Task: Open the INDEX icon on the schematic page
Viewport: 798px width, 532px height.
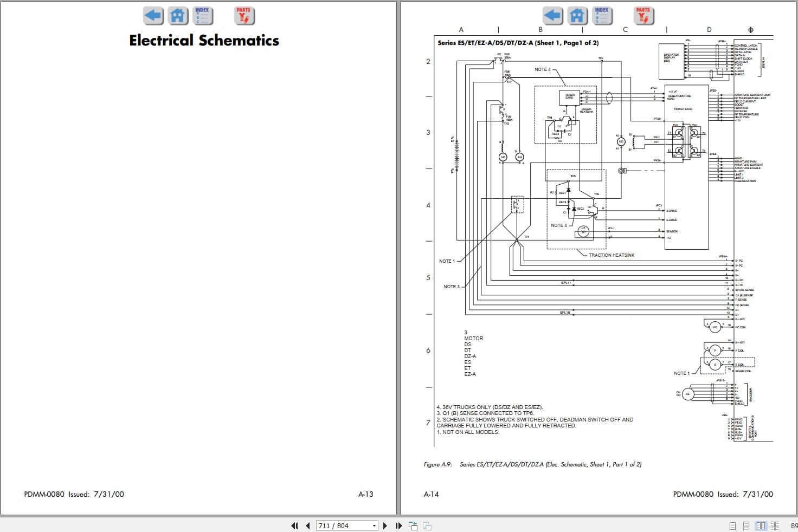Action: click(602, 16)
